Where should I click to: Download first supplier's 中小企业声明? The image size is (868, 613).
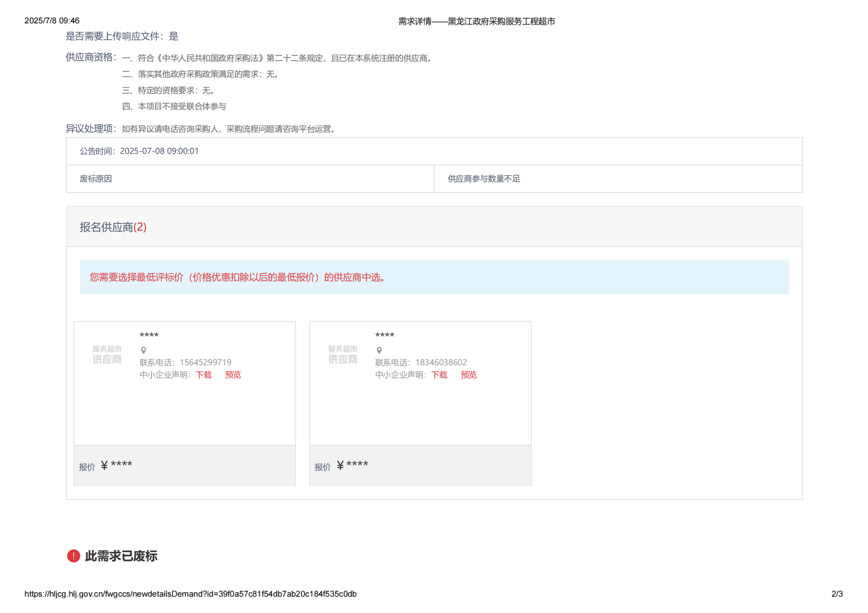(203, 375)
